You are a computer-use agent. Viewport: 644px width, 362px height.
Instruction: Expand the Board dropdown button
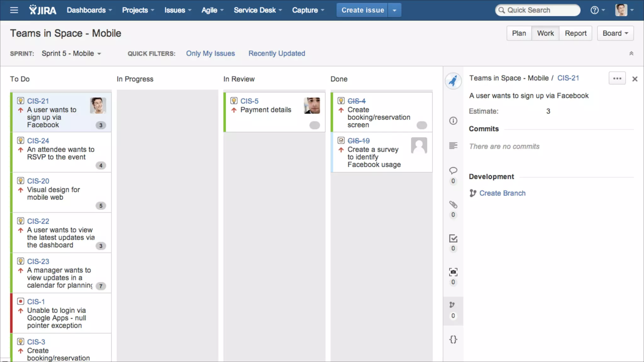615,33
